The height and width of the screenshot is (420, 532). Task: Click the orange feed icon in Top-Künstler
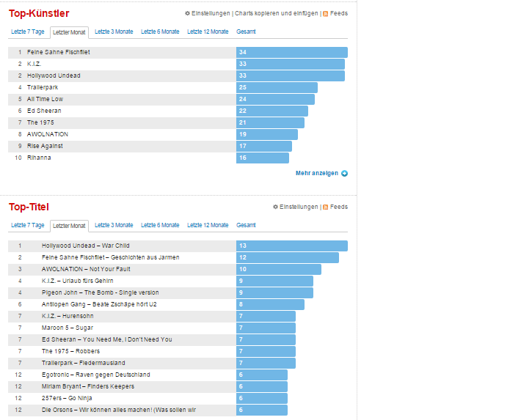point(326,13)
